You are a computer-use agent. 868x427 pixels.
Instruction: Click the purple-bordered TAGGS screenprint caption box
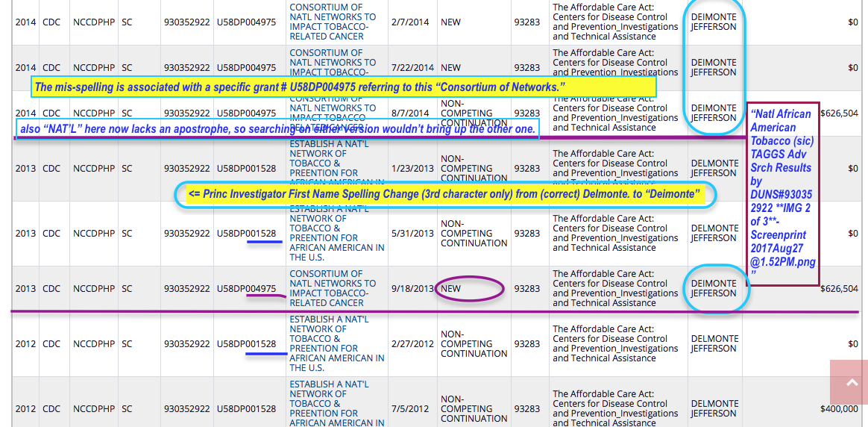click(782, 194)
